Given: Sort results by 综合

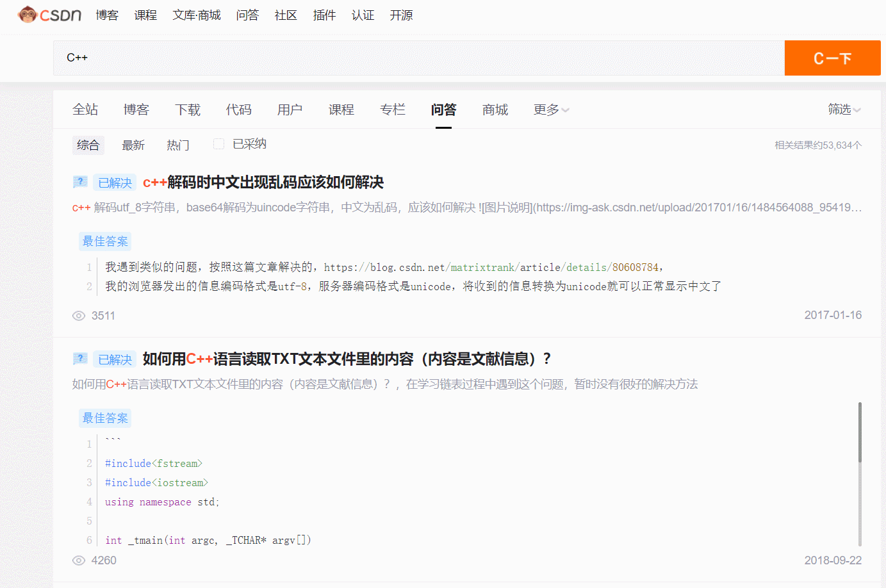Looking at the screenshot, I should coord(88,145).
